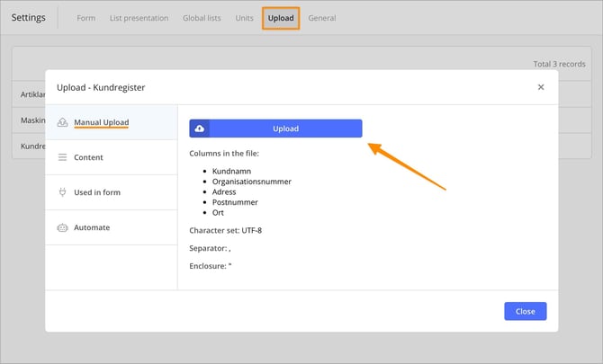The height and width of the screenshot is (364, 603).
Task: Click the Manual Upload tray icon
Action: pos(62,122)
